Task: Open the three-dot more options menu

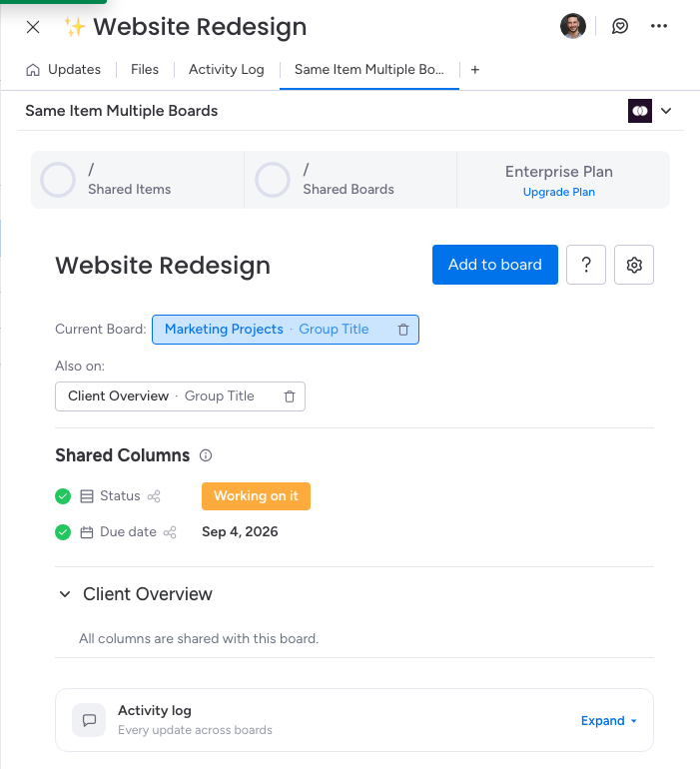Action: pos(659,26)
